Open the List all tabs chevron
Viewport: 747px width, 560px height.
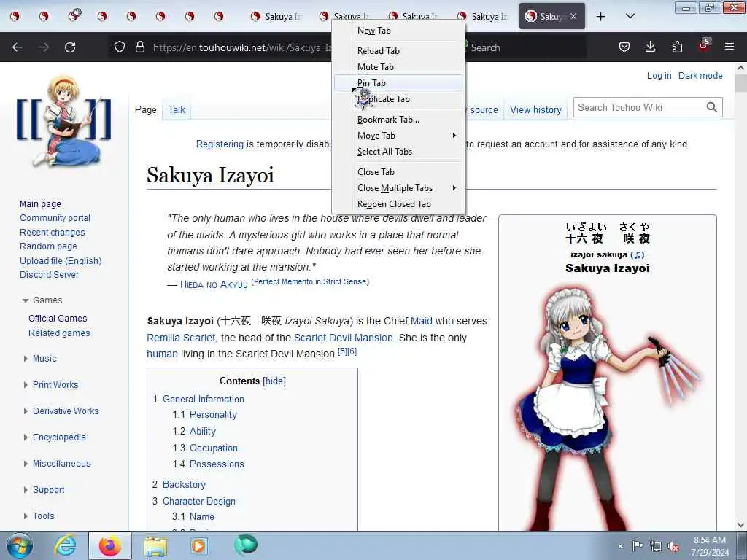point(630,17)
